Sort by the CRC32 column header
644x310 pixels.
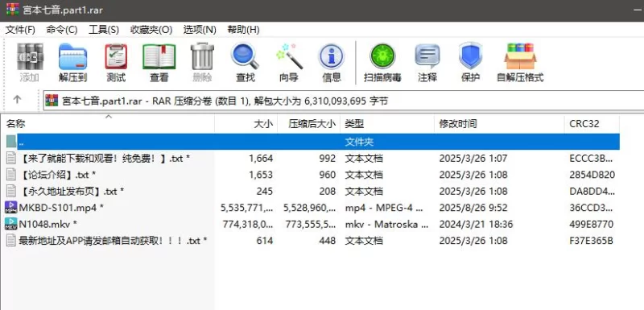coord(592,124)
